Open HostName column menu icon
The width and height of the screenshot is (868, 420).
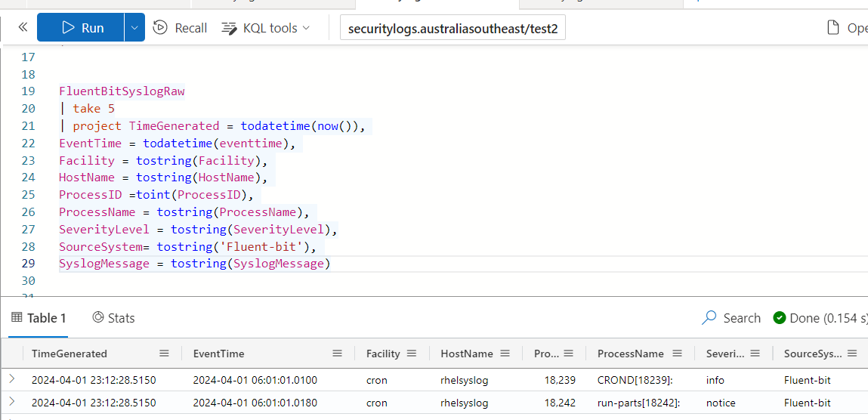(505, 354)
